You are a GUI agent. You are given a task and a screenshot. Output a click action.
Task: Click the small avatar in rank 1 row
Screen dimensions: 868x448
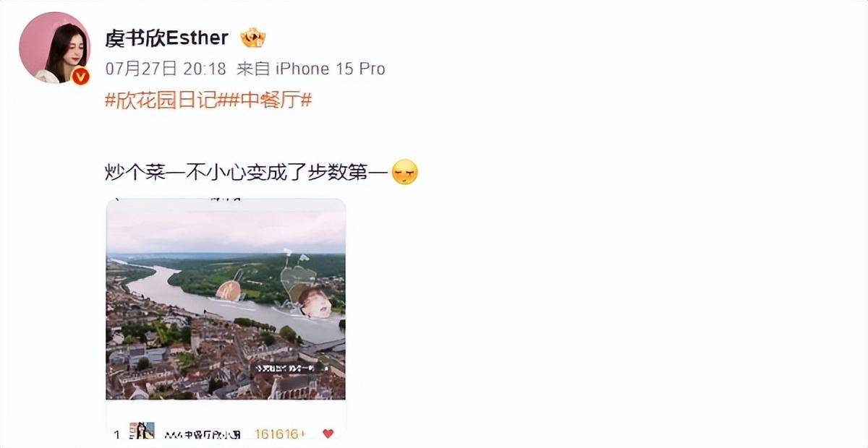[x=142, y=431]
